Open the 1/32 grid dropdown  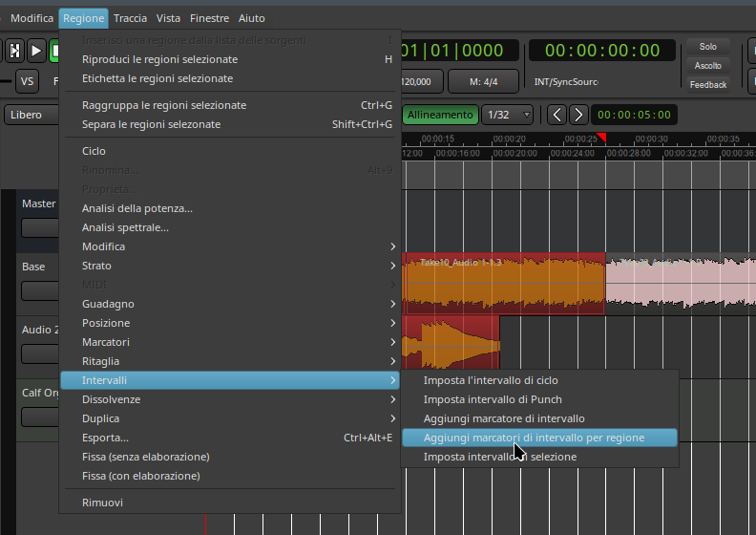507,115
